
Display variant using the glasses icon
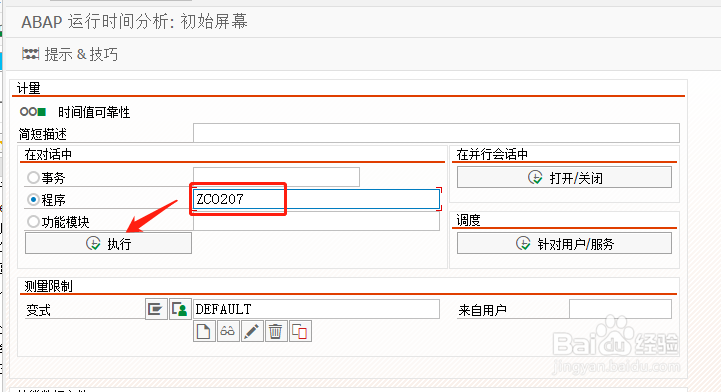228,331
